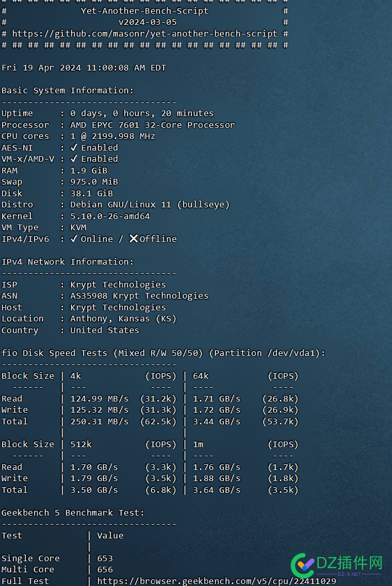392x586 pixels.
Task: Select the Yet-Another-Bench-Script title text
Action: tap(144, 11)
